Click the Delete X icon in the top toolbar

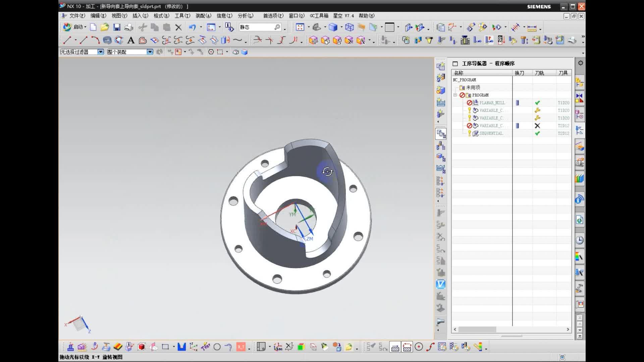178,27
